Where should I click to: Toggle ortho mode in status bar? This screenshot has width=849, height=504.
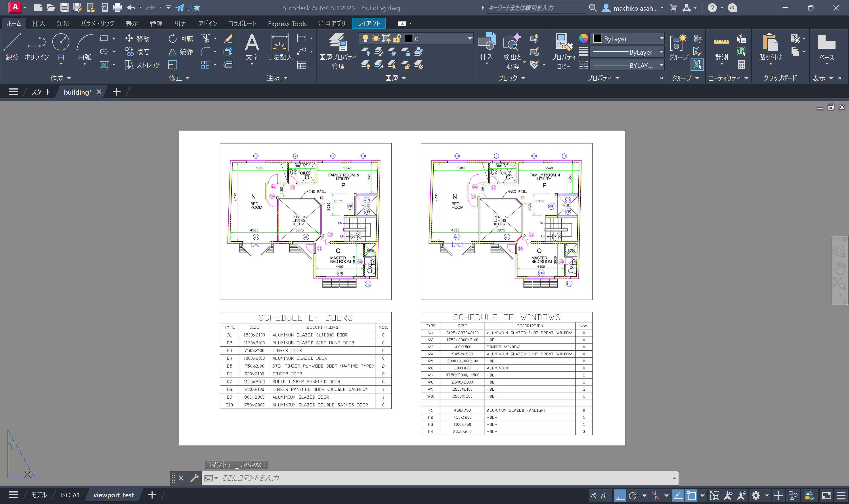point(620,496)
